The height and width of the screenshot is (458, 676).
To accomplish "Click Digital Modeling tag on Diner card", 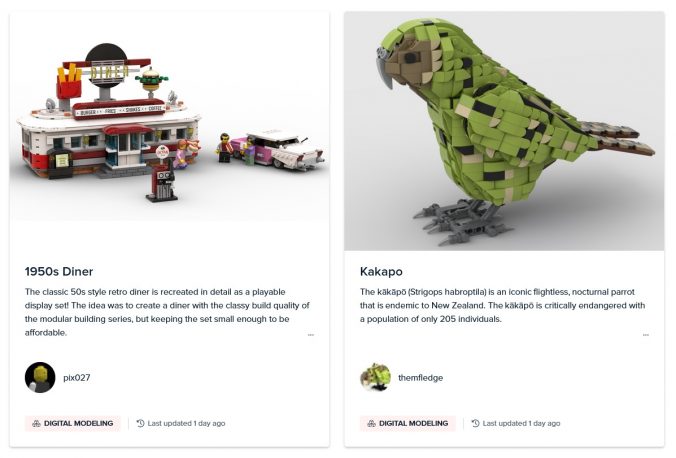I will pyautogui.click(x=73, y=423).
